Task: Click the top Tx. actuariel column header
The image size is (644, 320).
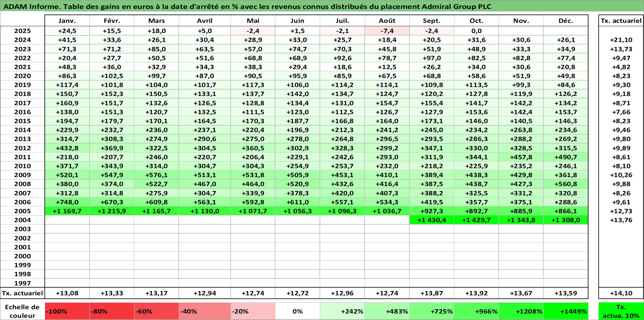Action: (621, 21)
